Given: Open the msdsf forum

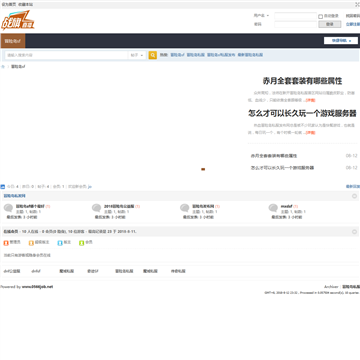Looking at the screenshot, I should [x=286, y=206].
